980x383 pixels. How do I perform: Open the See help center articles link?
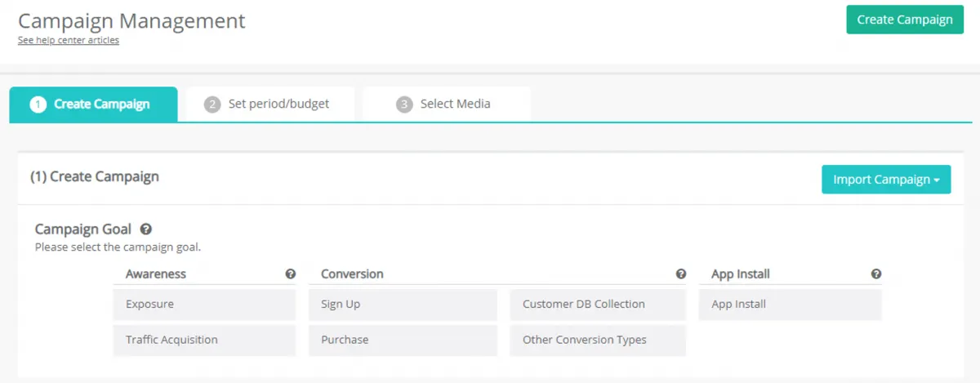click(x=69, y=40)
